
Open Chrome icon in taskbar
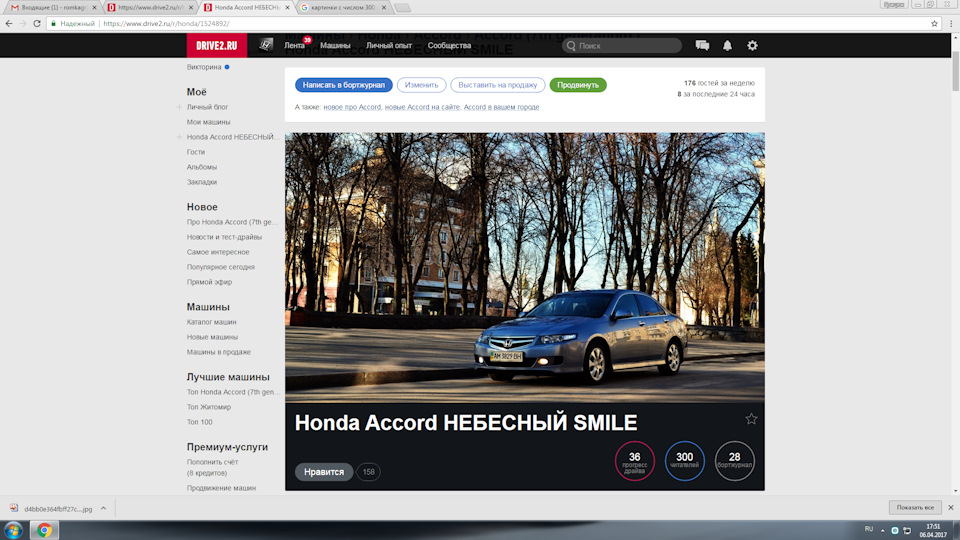coord(44,530)
